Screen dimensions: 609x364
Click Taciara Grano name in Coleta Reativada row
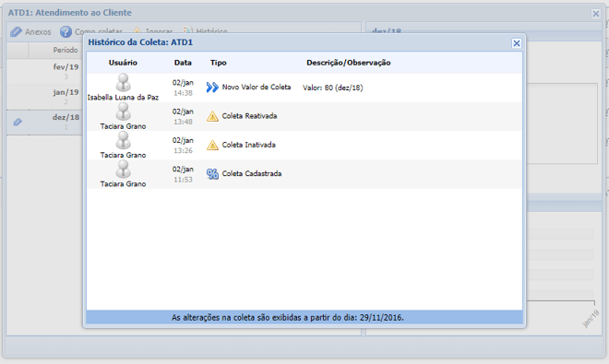click(x=123, y=126)
